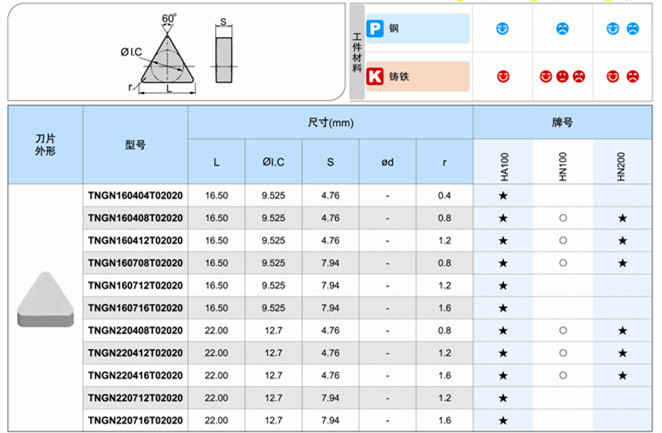Viewport: 662px width, 433px height.
Task: Click model number TNGN220716T02020
Action: 135,421
